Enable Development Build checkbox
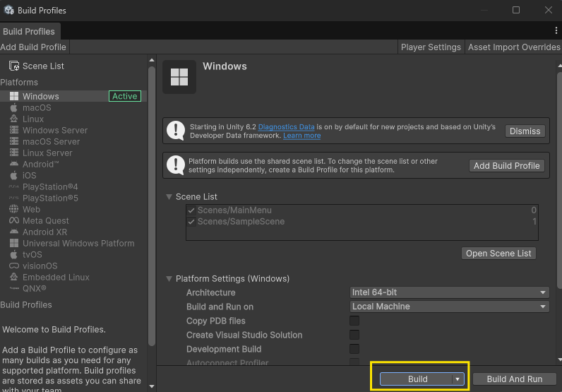562x392 pixels. (x=354, y=349)
